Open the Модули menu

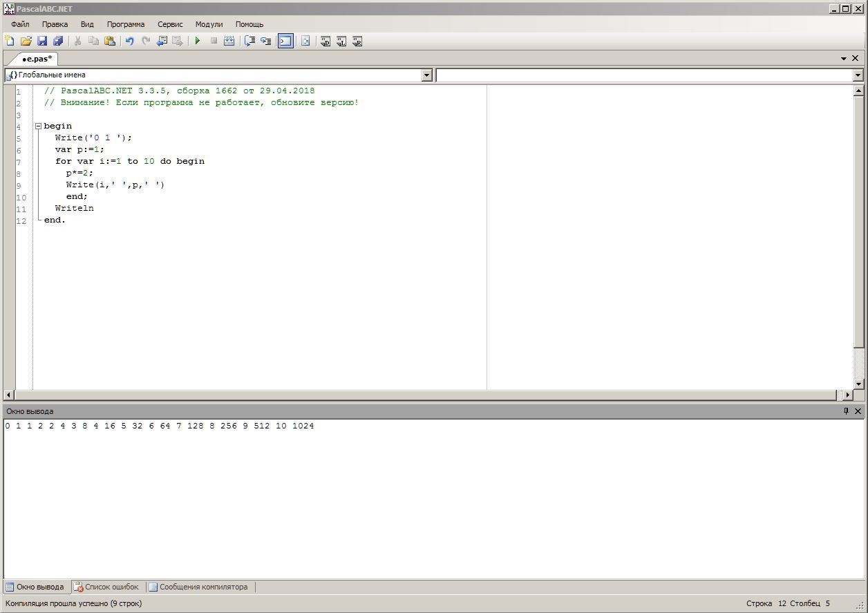tap(209, 24)
